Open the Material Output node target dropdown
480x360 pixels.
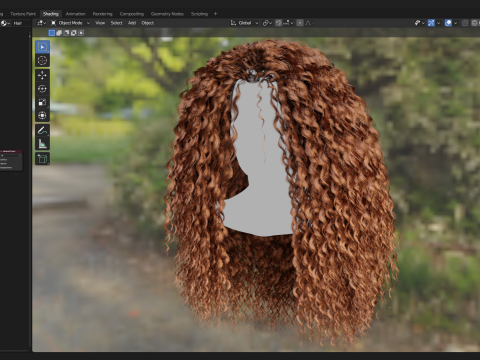(x=11, y=155)
